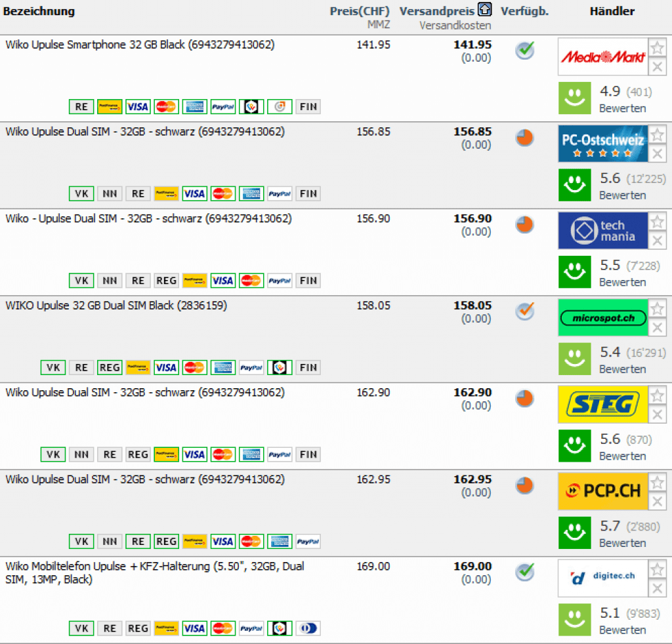This screenshot has width=672, height=644.
Task: Remove PC-Ostschweiz offer with its X icon
Action: coord(657,154)
